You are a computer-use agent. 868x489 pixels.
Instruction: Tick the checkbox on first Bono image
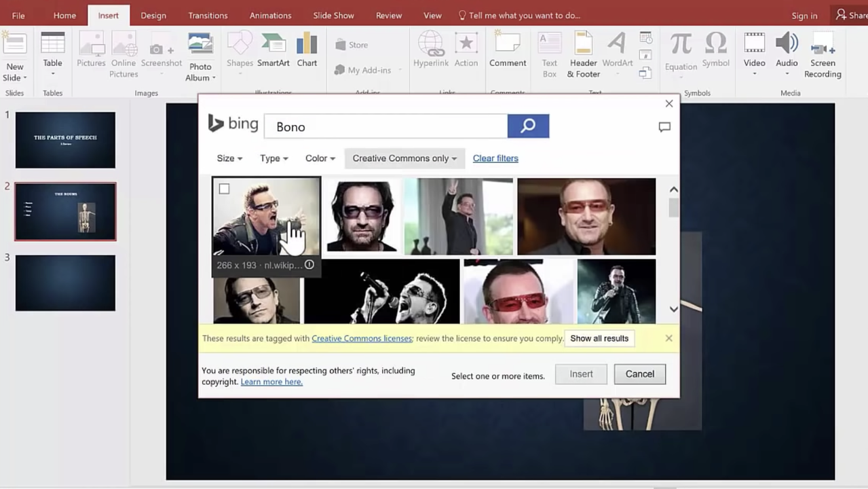(224, 189)
